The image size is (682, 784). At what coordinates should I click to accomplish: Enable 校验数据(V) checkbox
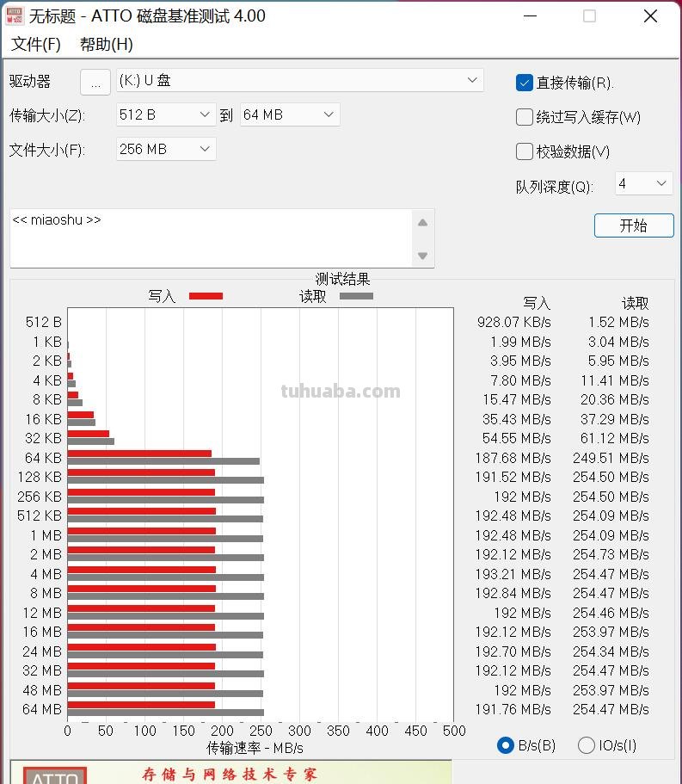click(x=524, y=151)
